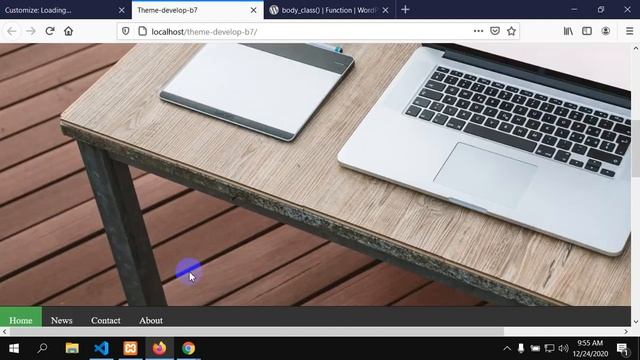
Task: Open the Windows Start menu
Action: point(14,348)
